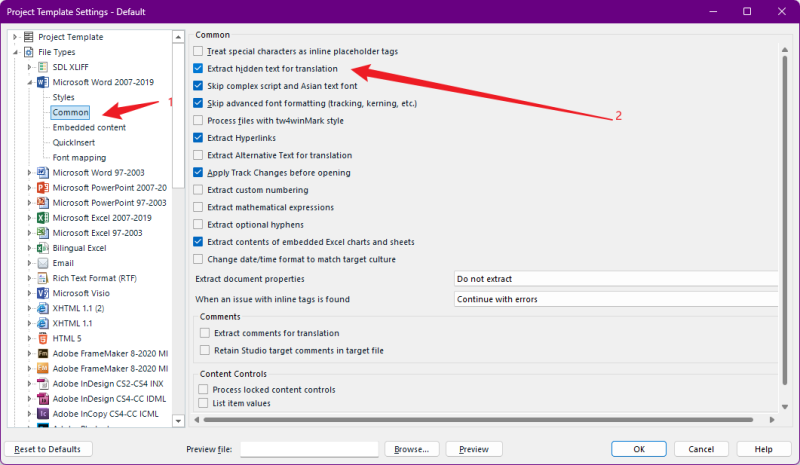Click the Microsoft PowerPoint 2007-20 icon in tree
This screenshot has height=465, width=800.
[43, 187]
